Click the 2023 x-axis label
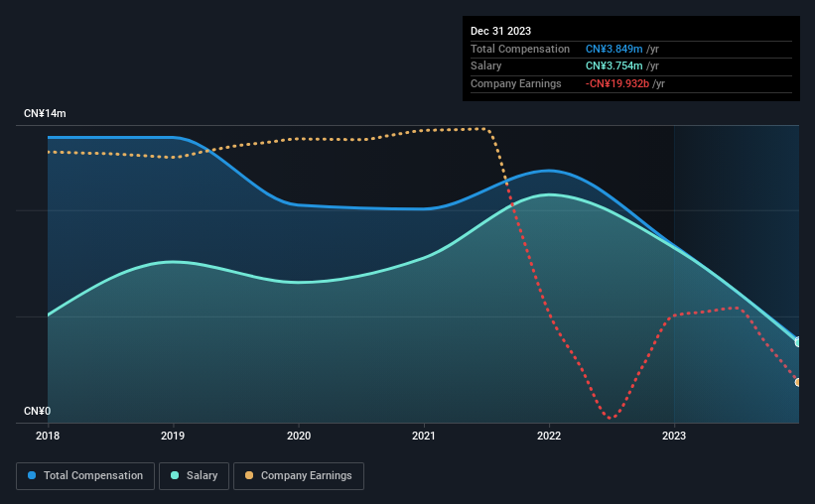Screen dimensions: 815x504 pos(674,436)
